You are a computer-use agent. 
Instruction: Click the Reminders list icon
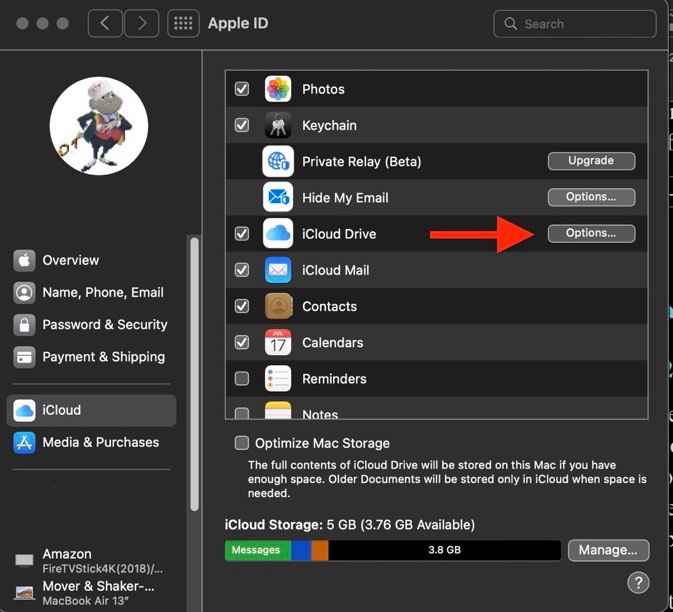tap(278, 379)
